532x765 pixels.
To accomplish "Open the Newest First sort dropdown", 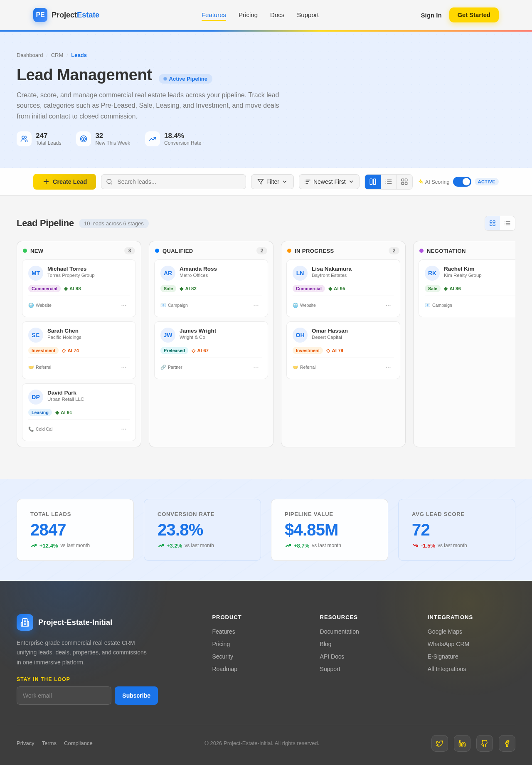I will [329, 182].
